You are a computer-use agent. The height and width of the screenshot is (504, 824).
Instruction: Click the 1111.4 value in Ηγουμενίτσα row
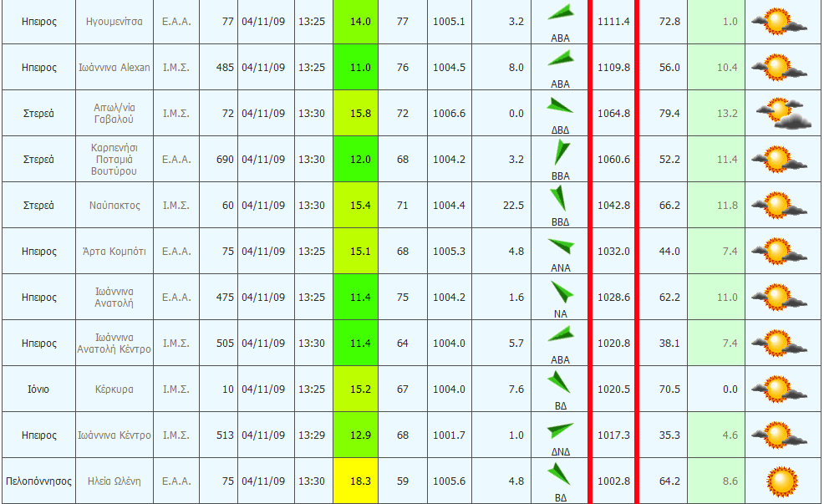pyautogui.click(x=613, y=21)
